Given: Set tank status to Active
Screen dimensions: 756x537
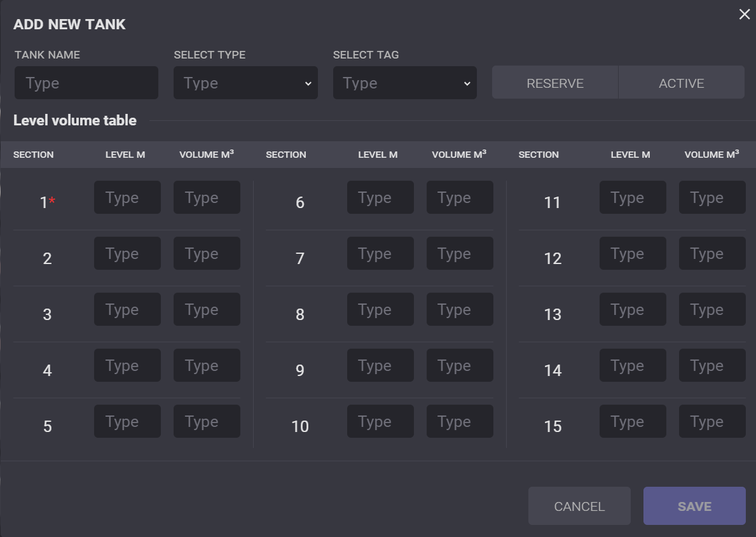Looking at the screenshot, I should (x=681, y=83).
